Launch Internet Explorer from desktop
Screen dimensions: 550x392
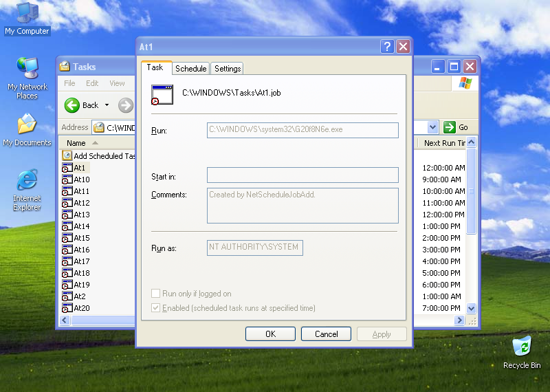[27, 190]
